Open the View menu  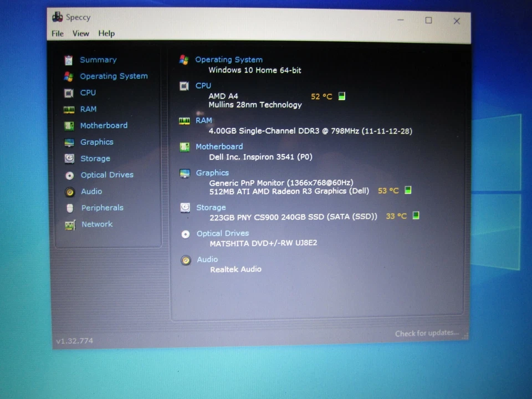[81, 34]
